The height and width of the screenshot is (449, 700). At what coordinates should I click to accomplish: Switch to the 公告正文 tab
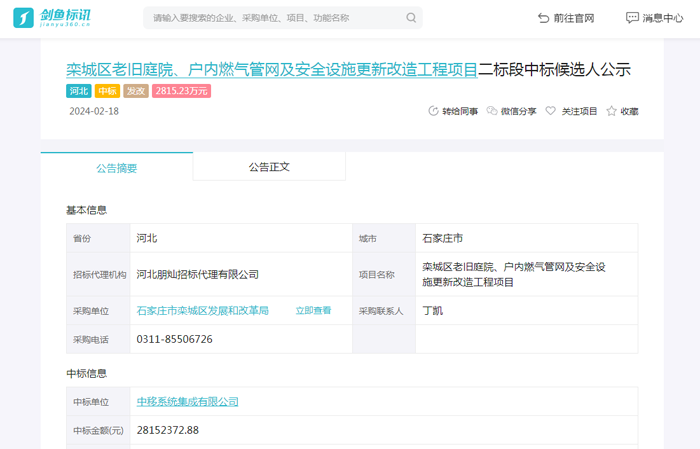click(269, 167)
